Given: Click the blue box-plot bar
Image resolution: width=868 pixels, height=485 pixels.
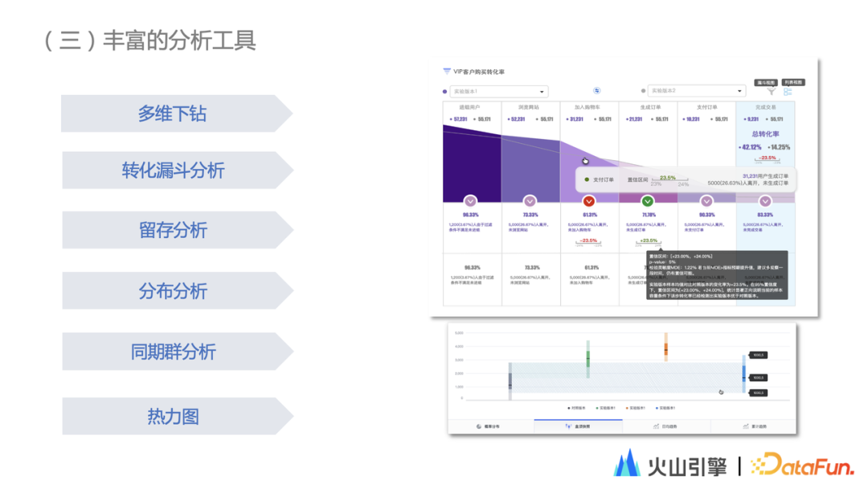Looking at the screenshot, I should coord(743,374).
